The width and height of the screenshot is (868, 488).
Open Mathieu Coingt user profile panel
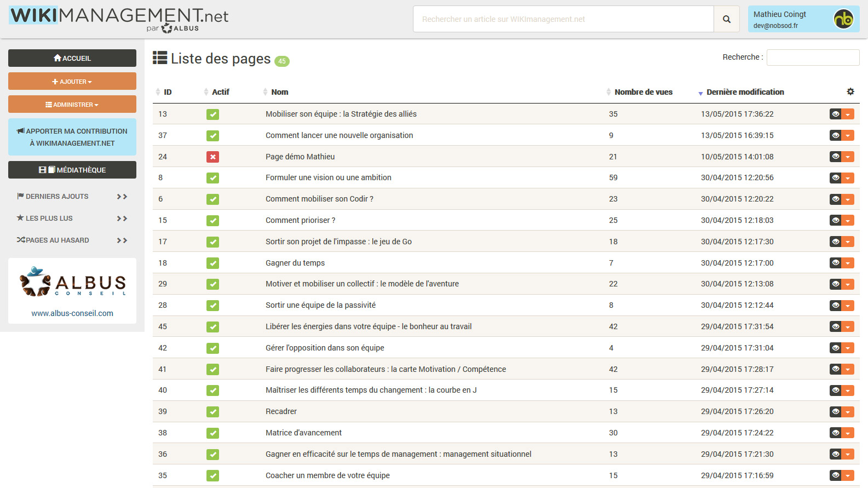click(803, 19)
